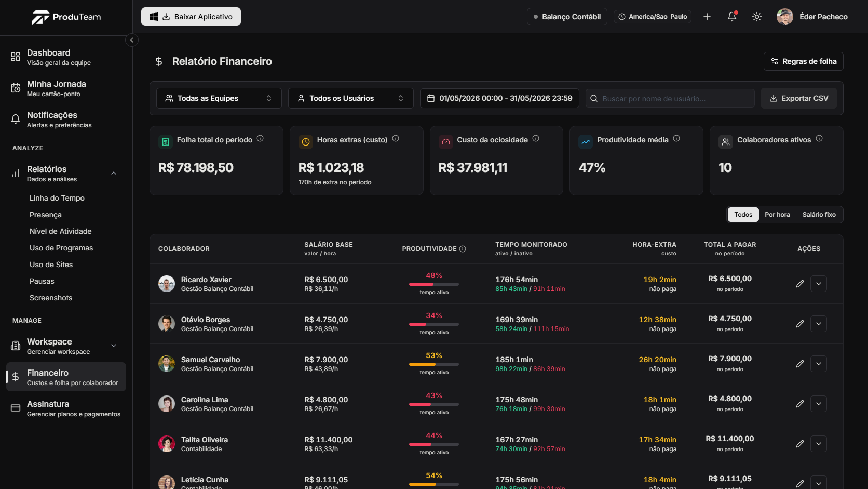Go to Dashboard in the sidebar
Screen dimensions: 868x489
pos(66,57)
